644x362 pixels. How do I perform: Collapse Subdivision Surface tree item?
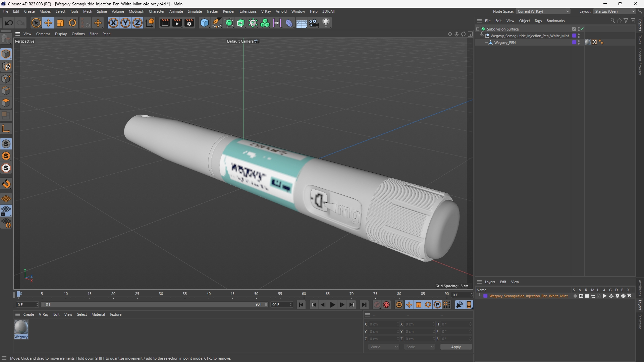point(478,29)
